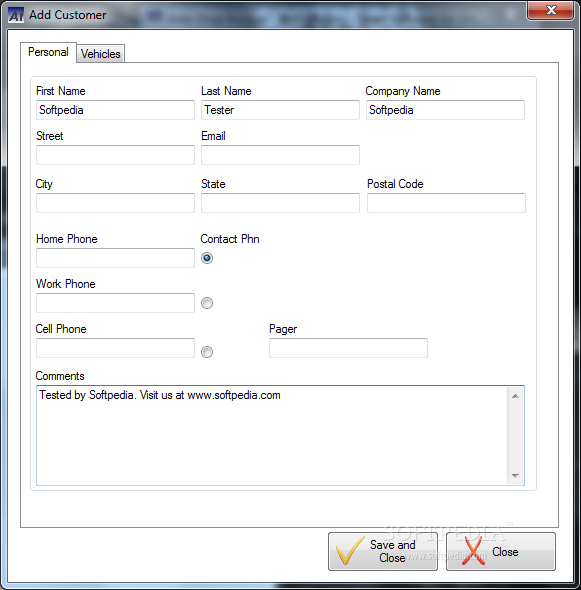
Task: Close the Add Customer window
Action: (551, 10)
